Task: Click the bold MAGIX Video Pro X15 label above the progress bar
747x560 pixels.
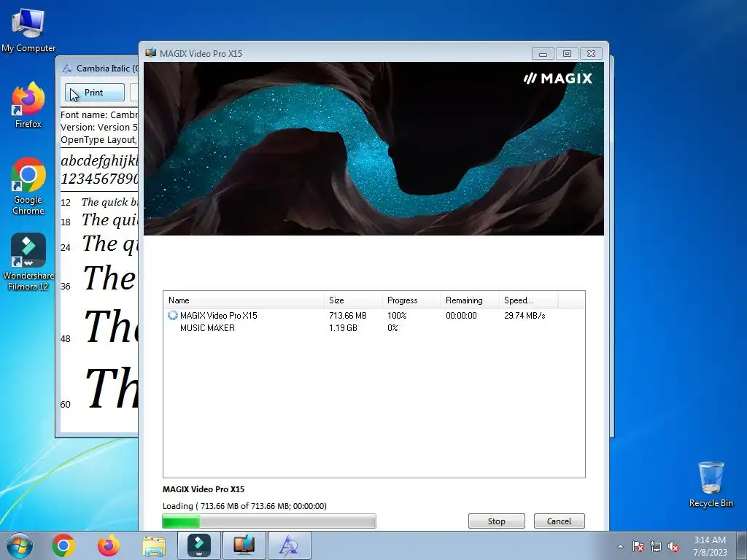Action: pyautogui.click(x=204, y=489)
